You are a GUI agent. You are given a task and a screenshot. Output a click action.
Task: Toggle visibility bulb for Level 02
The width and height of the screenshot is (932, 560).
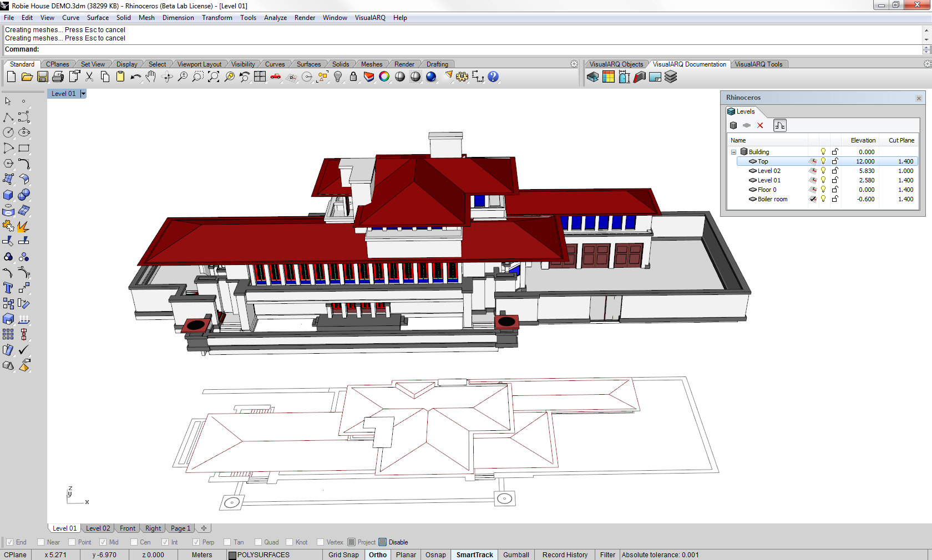(x=823, y=171)
